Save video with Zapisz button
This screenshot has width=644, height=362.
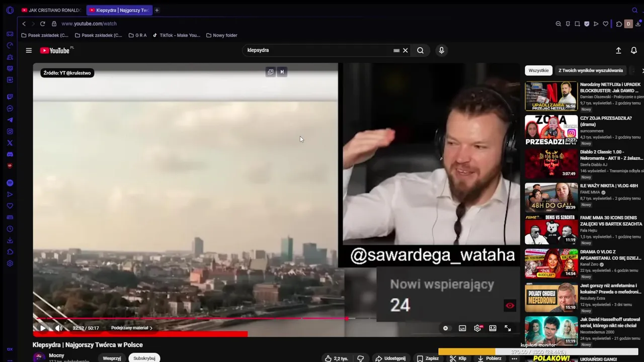click(x=427, y=358)
